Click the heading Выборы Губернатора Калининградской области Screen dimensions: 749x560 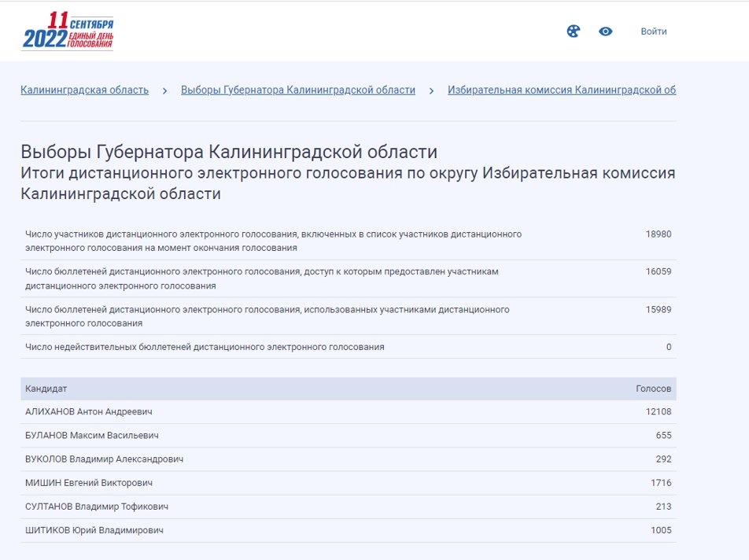229,152
